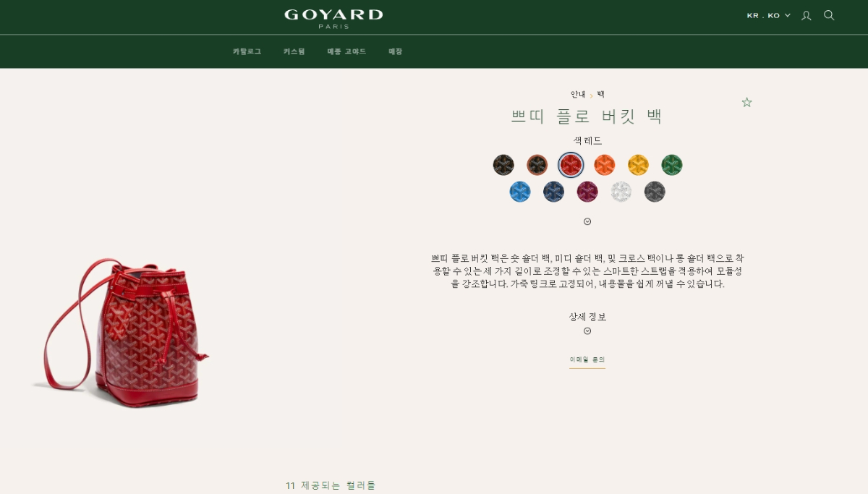
Task: Open the user account icon
Action: point(807,15)
